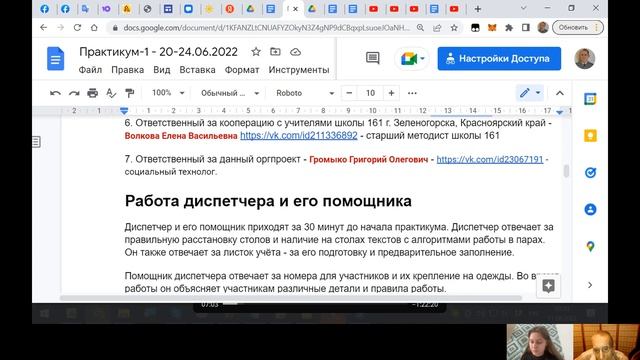The width and height of the screenshot is (640, 360).
Task: Open the zoom level dropdown showing 100%
Action: tap(168, 93)
